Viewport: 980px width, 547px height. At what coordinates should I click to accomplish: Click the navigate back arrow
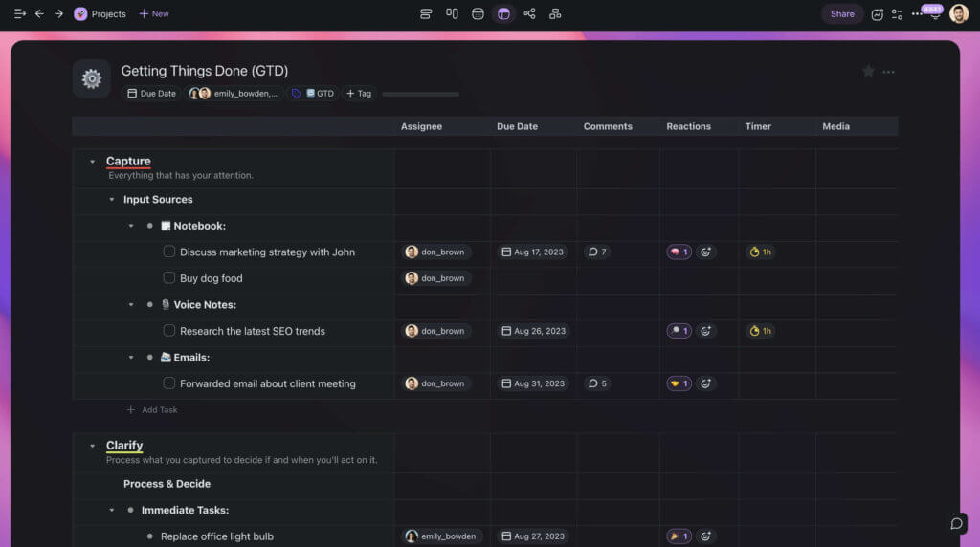pos(39,13)
